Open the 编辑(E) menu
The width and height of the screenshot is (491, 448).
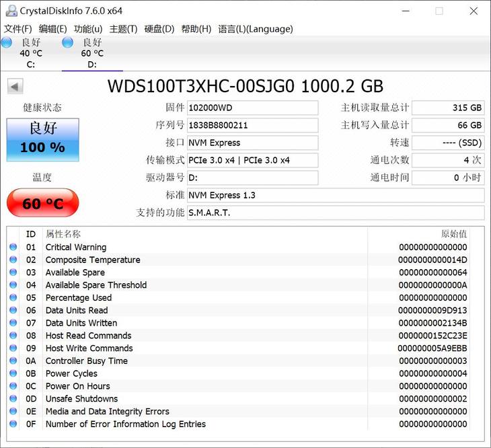tap(52, 29)
